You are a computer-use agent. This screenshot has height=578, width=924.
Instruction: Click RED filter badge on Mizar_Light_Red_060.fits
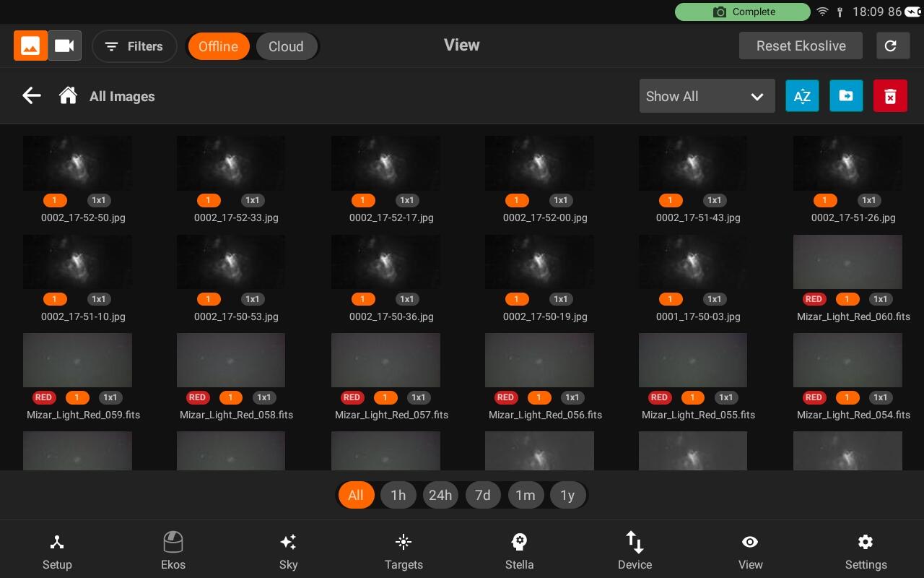[814, 298]
